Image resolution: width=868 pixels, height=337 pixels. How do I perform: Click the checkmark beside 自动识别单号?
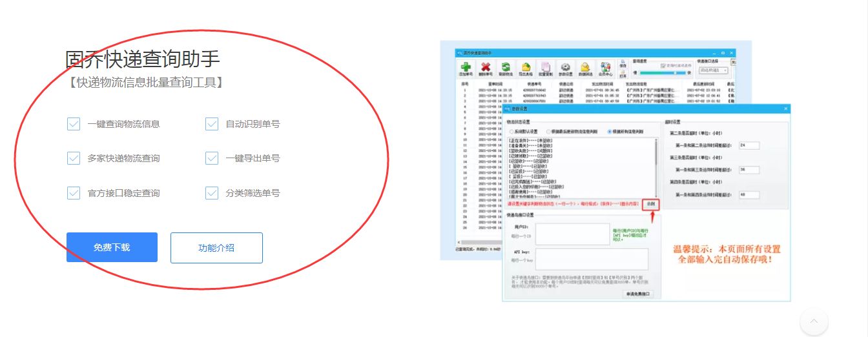coord(212,124)
